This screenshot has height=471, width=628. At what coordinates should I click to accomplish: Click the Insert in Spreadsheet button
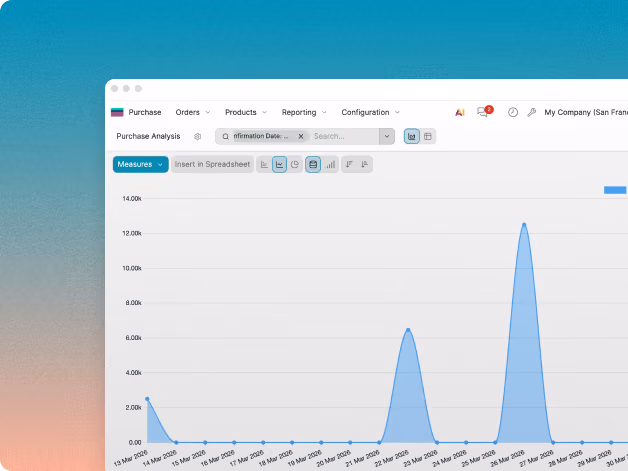click(x=212, y=165)
